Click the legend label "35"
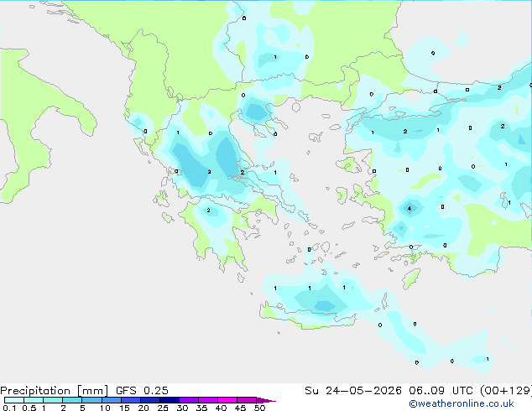The width and height of the screenshot is (532, 411). tap(201, 408)
